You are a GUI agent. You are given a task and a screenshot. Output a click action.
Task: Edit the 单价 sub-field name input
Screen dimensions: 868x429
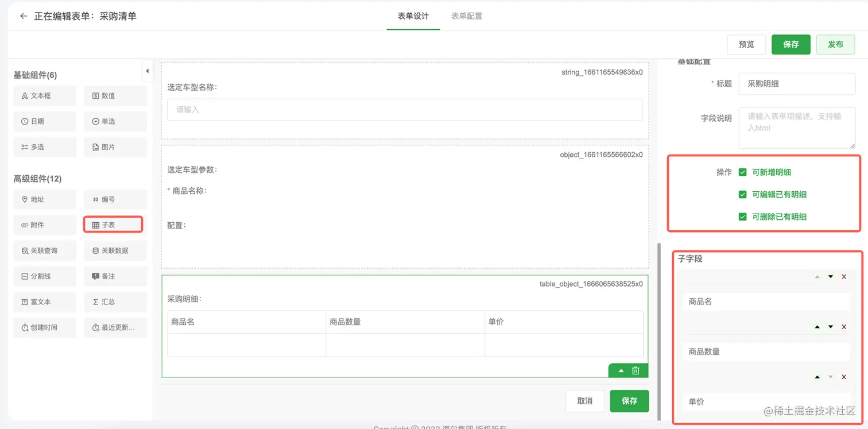766,402
